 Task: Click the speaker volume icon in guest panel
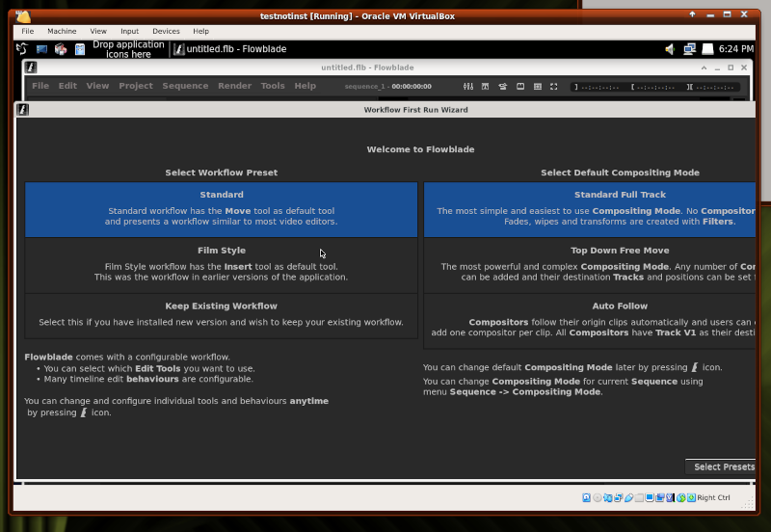(670, 48)
